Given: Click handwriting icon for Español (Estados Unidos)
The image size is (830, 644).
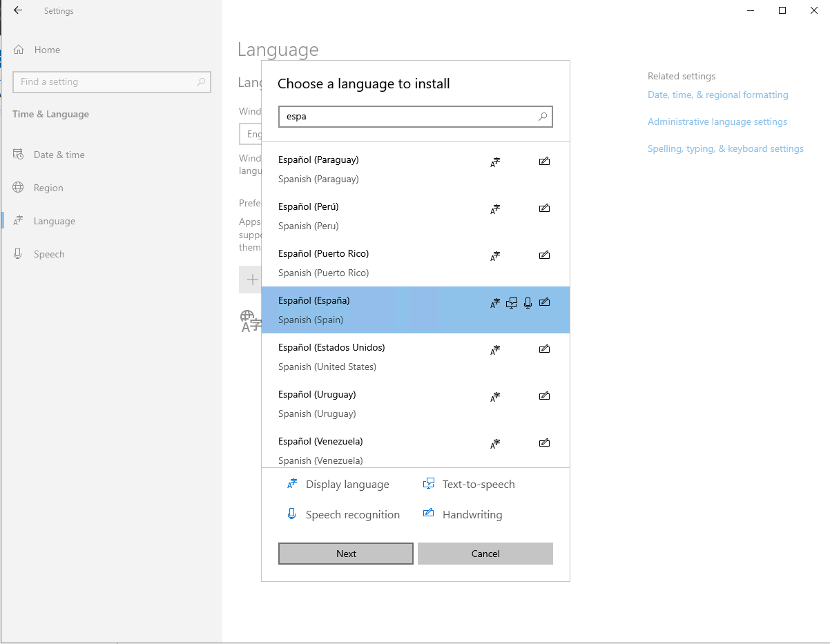Looking at the screenshot, I should [544, 349].
